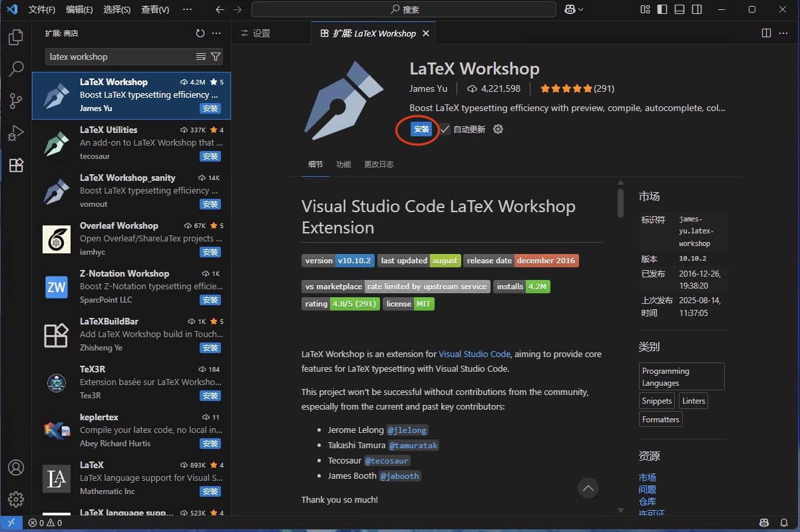Screen dimensions: 800x532
Task: Open Copilot status icon in status bar
Action: [764, 523]
